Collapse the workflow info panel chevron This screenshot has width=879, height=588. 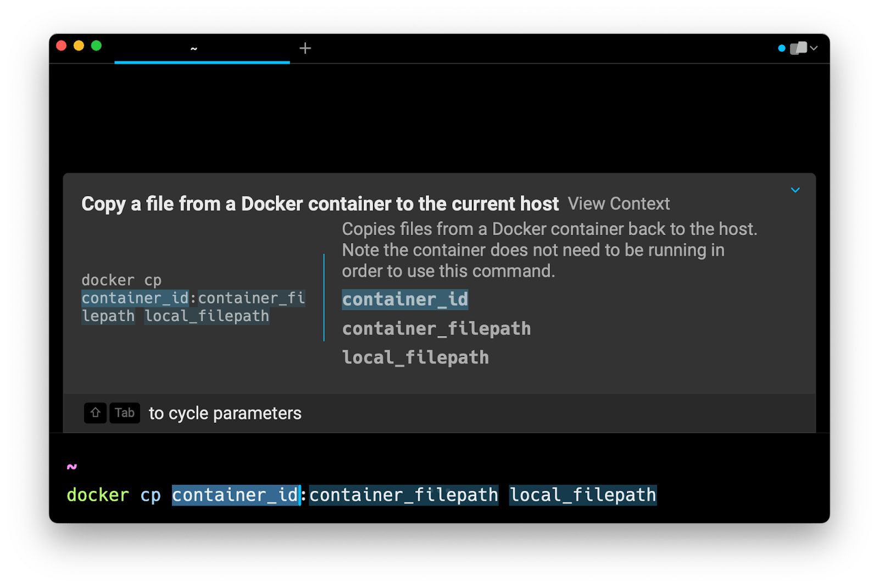point(795,190)
